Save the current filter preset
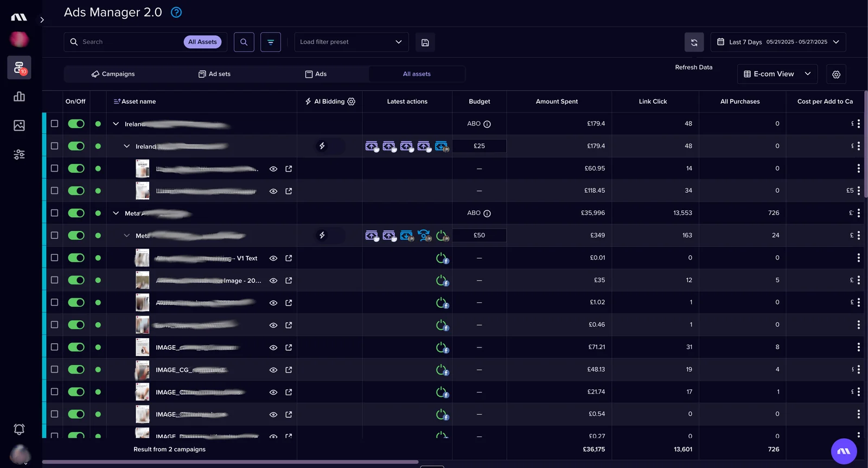Image resolution: width=868 pixels, height=468 pixels. pos(425,42)
